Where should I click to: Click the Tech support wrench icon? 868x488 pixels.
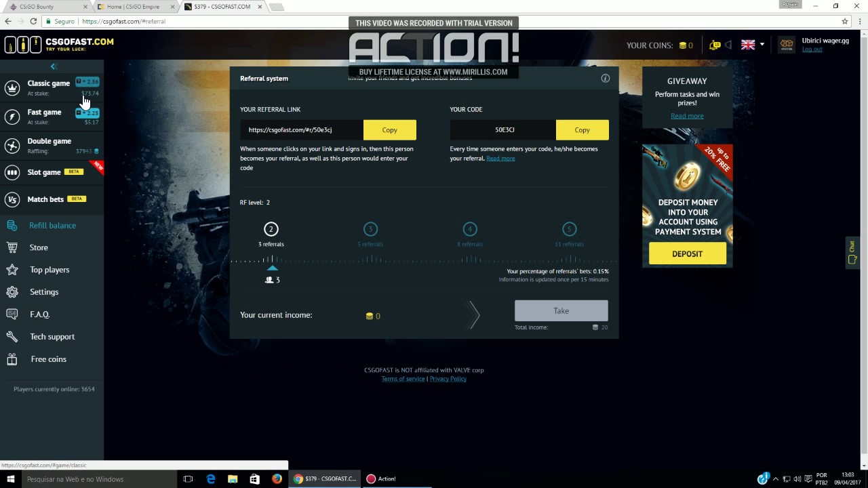12,337
